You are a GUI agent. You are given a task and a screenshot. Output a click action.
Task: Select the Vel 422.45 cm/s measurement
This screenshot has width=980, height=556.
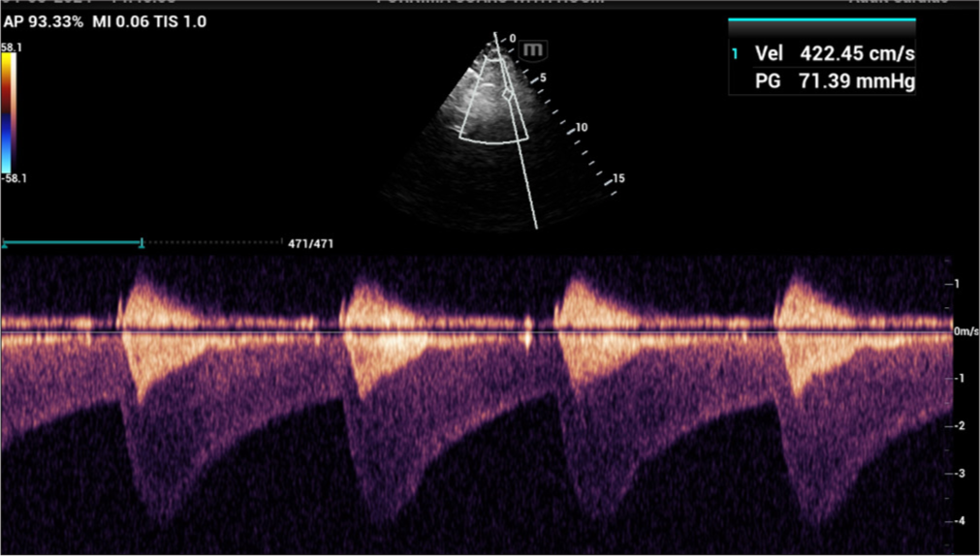click(835, 53)
